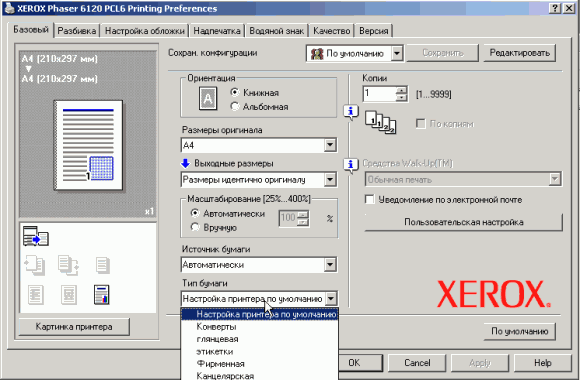
Task: Click the info icon beside Walk-Up
Action: (x=350, y=165)
